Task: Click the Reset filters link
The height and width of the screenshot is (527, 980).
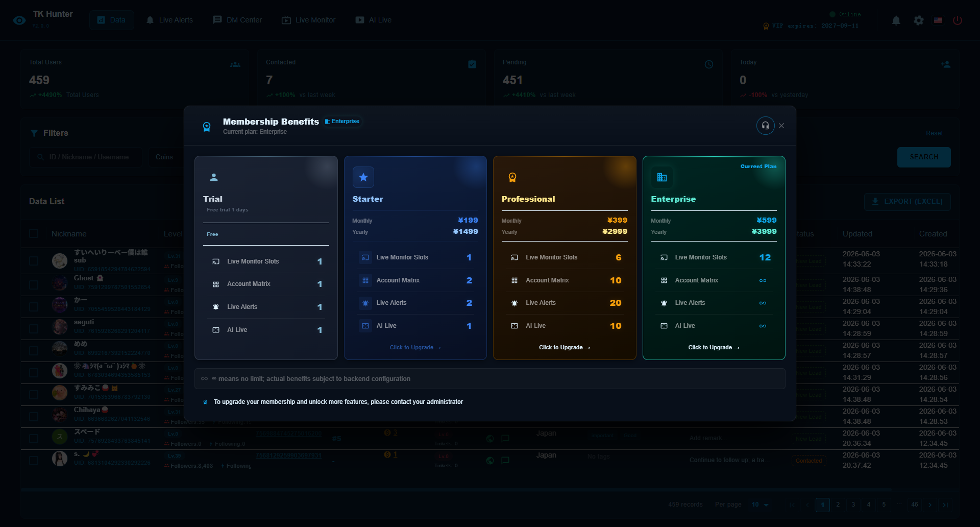Action: (x=935, y=133)
